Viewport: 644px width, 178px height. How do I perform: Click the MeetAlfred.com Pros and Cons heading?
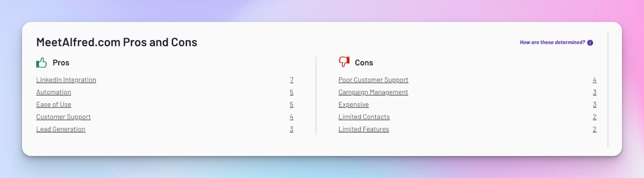117,42
